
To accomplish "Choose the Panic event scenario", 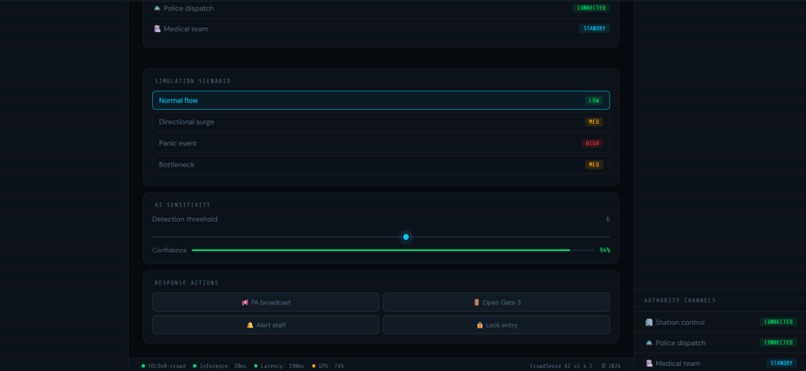I will [x=381, y=143].
